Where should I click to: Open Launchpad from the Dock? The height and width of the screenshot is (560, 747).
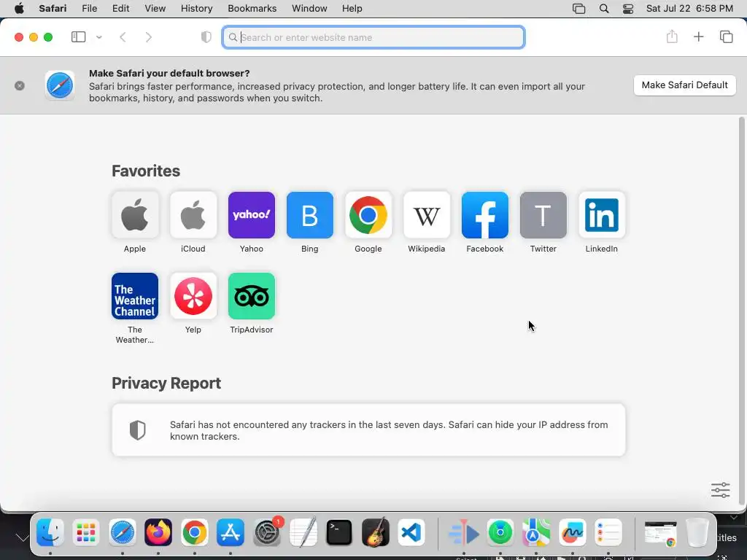86,532
